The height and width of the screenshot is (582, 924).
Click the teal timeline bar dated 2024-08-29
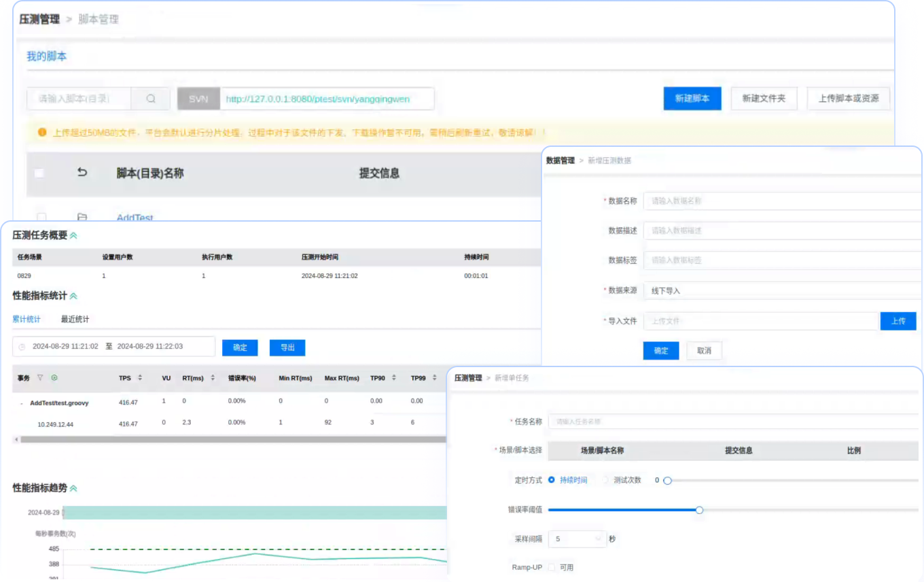[x=255, y=513]
